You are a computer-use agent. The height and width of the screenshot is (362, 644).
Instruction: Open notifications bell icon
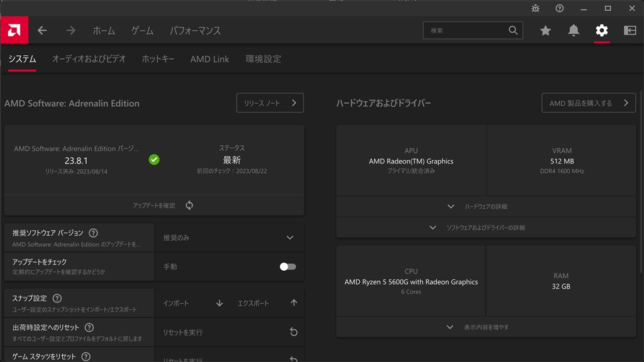[574, 30]
